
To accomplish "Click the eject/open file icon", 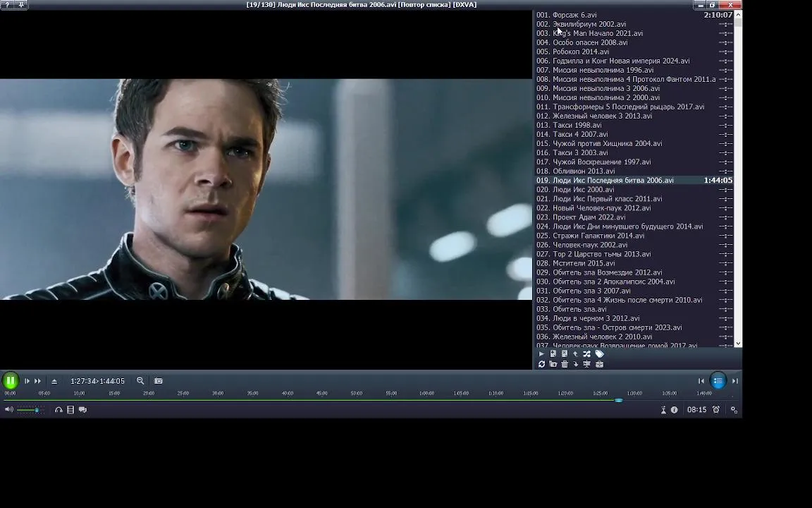I will [54, 381].
